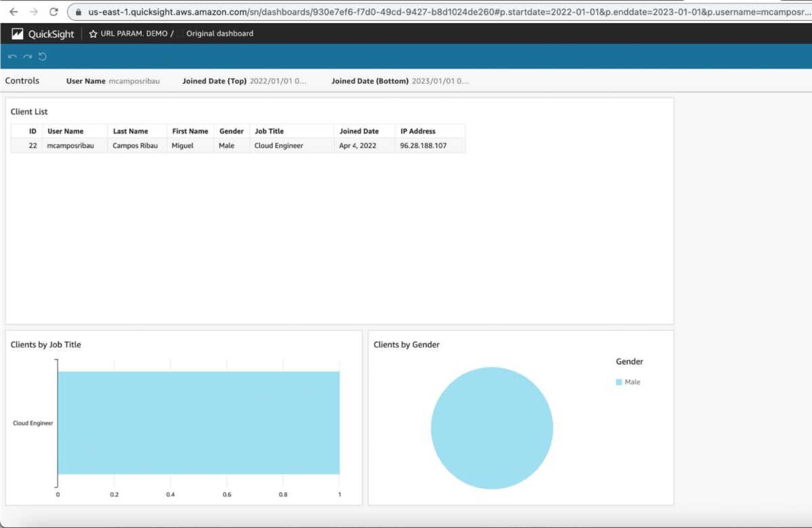812x528 pixels.
Task: Open the User Name control
Action: point(113,81)
